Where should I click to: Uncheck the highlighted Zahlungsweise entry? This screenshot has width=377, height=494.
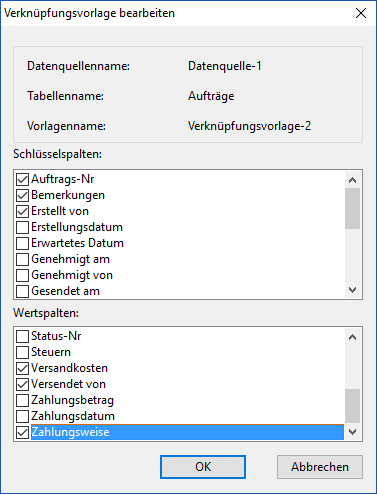pos(22,432)
